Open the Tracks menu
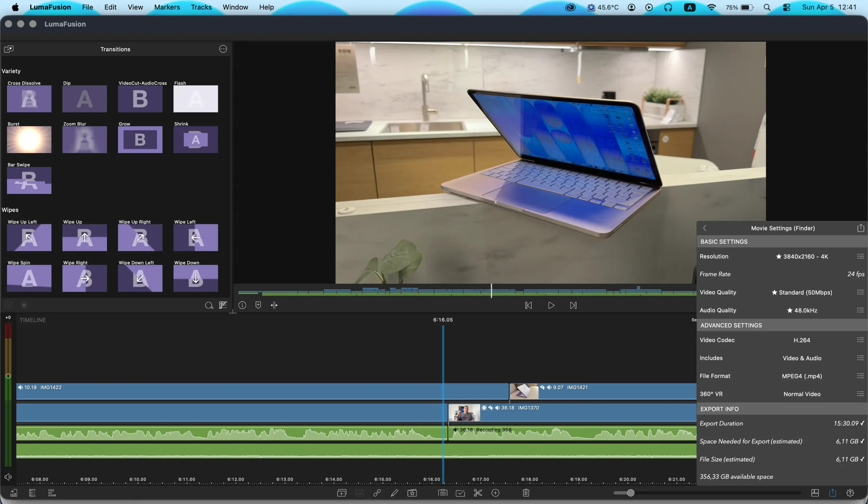868x504 pixels. pos(201,7)
